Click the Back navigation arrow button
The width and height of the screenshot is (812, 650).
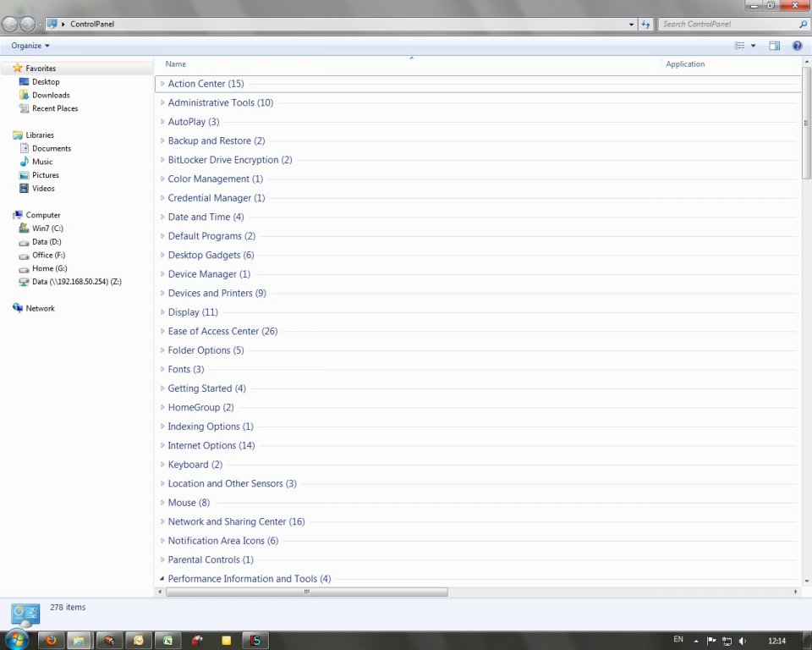click(x=11, y=24)
